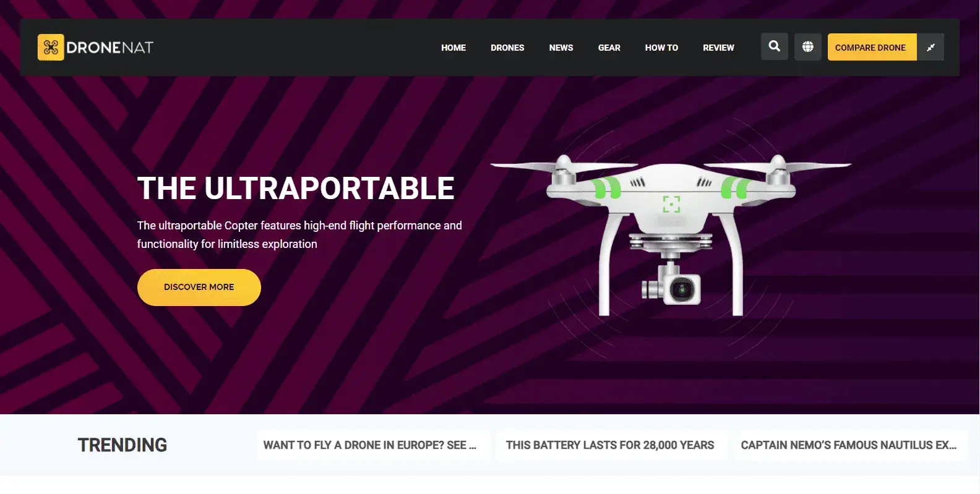The image size is (980, 494).
Task: Go to the News menu item
Action: (561, 48)
